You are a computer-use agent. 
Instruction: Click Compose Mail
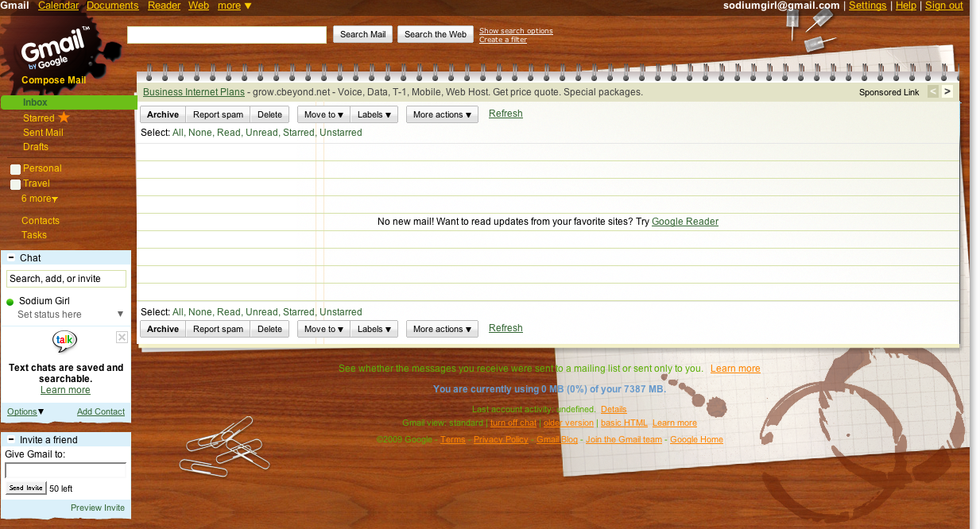[54, 80]
